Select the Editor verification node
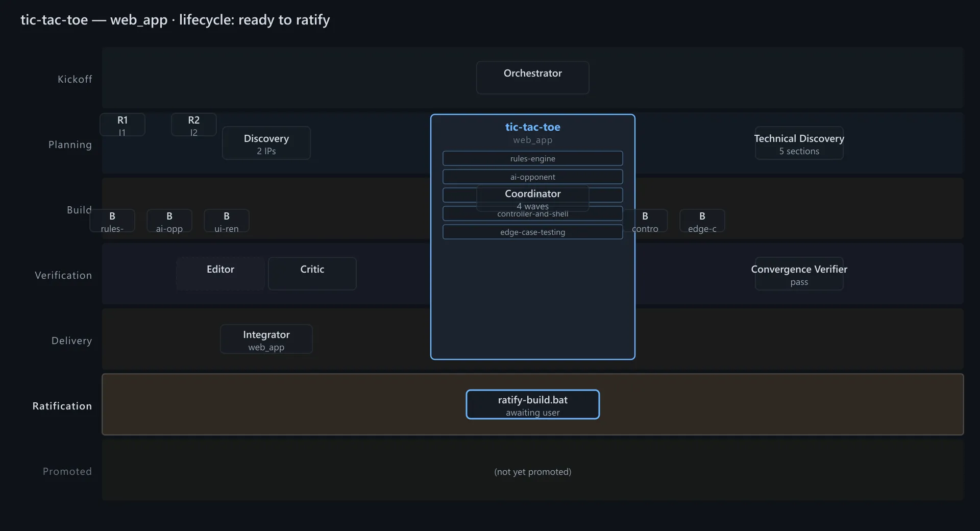This screenshot has width=980, height=531. click(x=220, y=274)
